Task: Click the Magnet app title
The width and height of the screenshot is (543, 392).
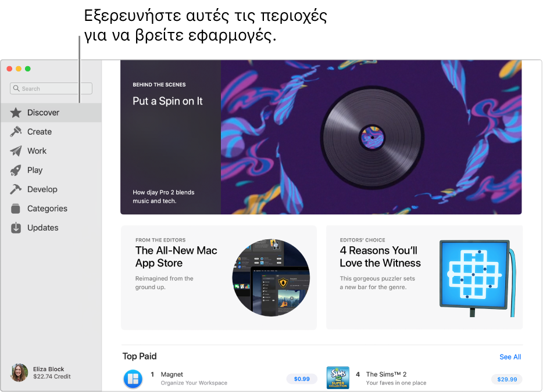Action: point(172,375)
